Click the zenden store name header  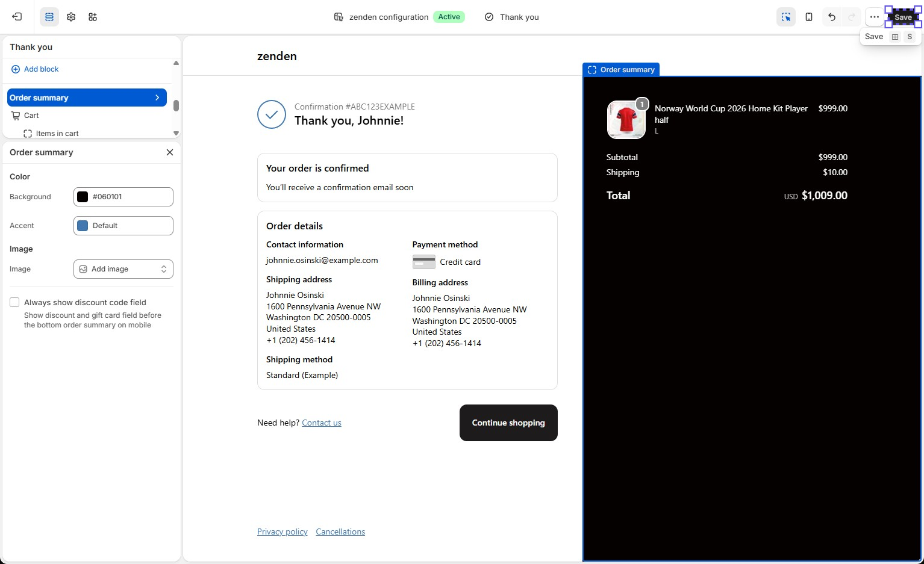(x=277, y=56)
